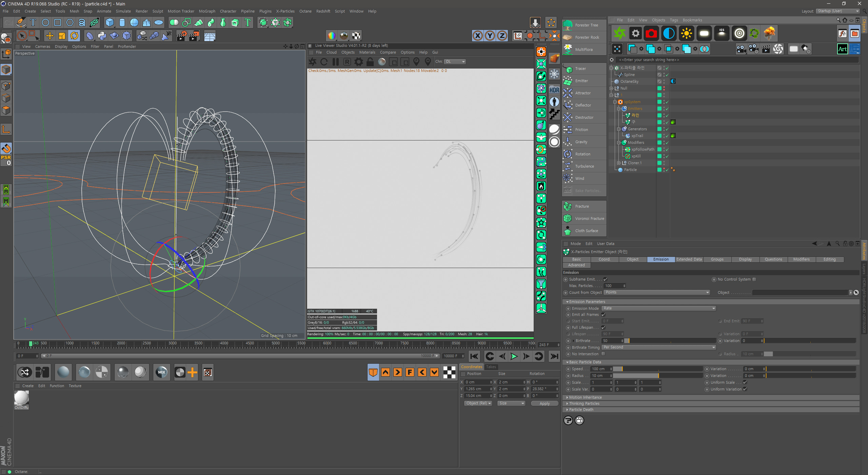Click the Text spline tool icon
This screenshot has width=868, height=475.
[x=33, y=23]
